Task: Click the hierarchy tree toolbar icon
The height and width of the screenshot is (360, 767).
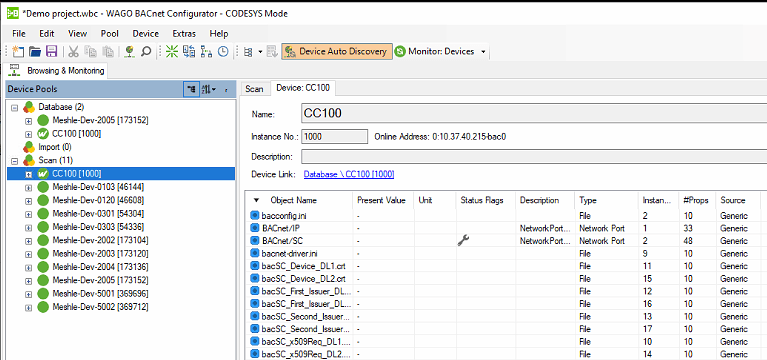Action: pyautogui.click(x=206, y=51)
